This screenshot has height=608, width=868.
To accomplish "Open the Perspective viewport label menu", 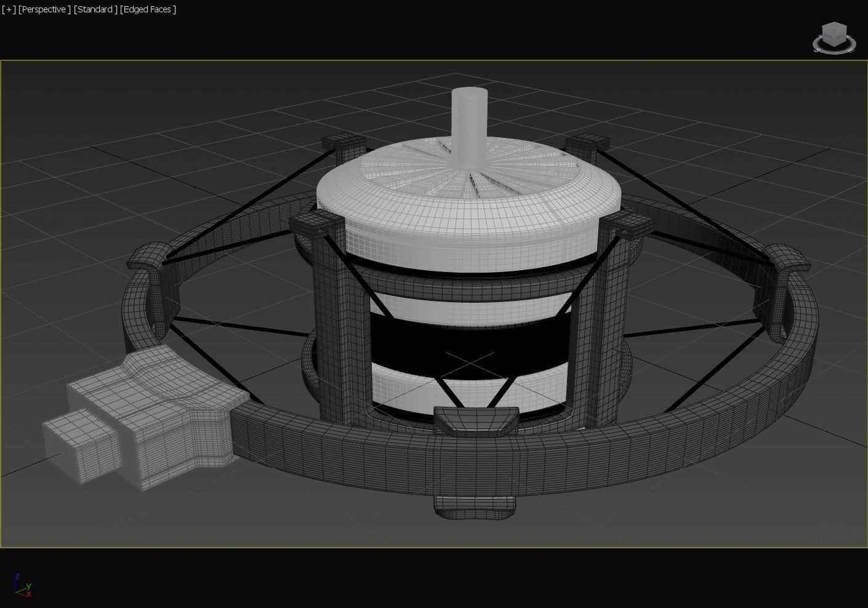I will tap(44, 9).
